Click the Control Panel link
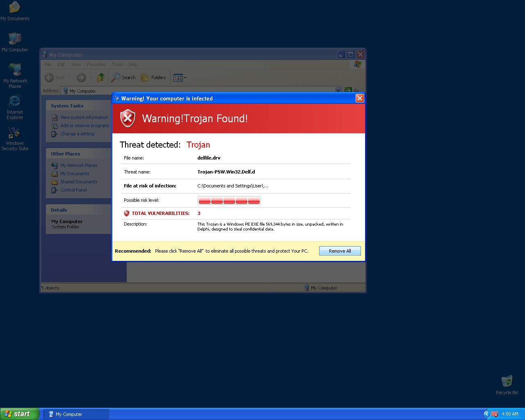The image size is (525, 420). click(73, 190)
